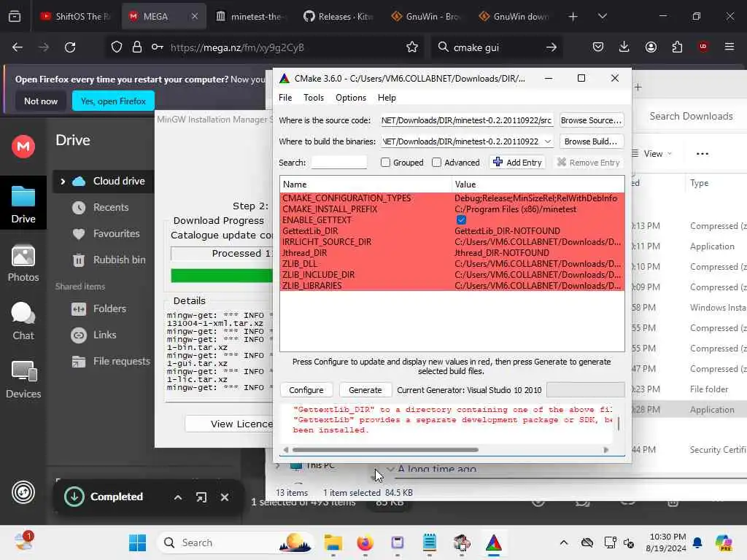Screen dimensions: 747x560
Task: Show hidden system tray icons
Action: pyautogui.click(x=564, y=542)
